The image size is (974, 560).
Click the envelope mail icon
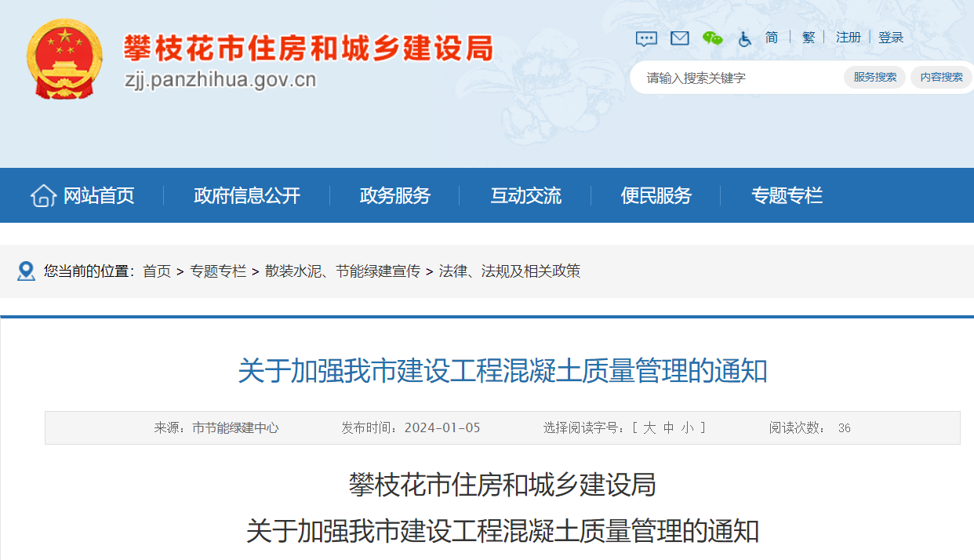[679, 38]
